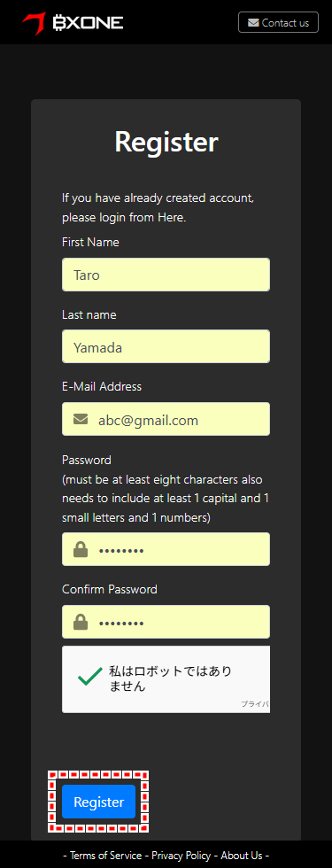Open the Privacy Policy footer link
Viewport: 332px width, 868px height.
click(x=181, y=856)
